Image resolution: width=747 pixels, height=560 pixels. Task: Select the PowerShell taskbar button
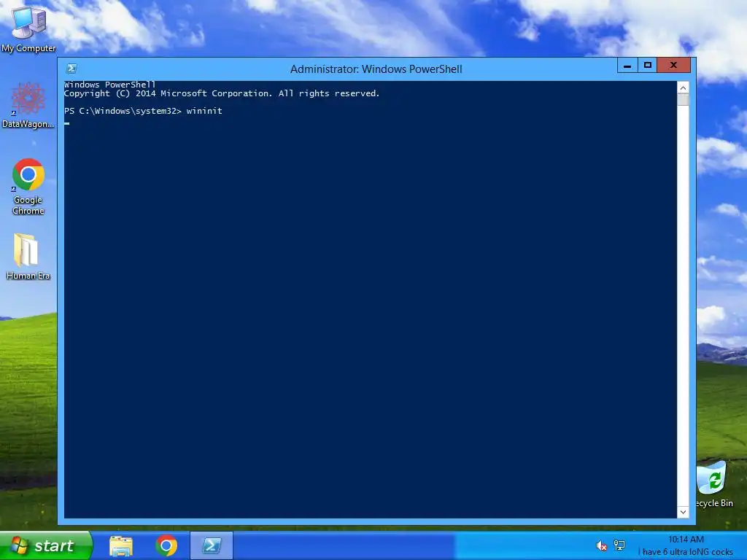212,545
